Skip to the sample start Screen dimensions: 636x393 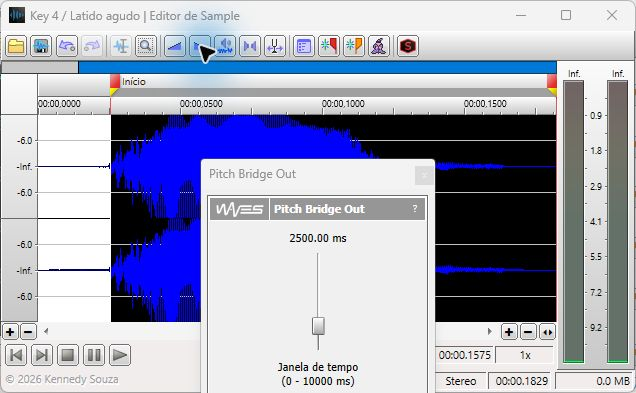(16, 355)
